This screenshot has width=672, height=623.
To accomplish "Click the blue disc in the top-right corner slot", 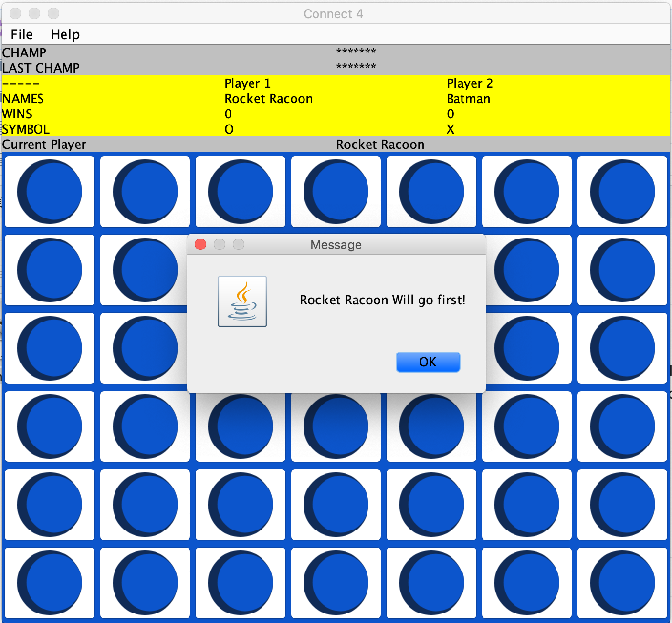I will coord(622,191).
